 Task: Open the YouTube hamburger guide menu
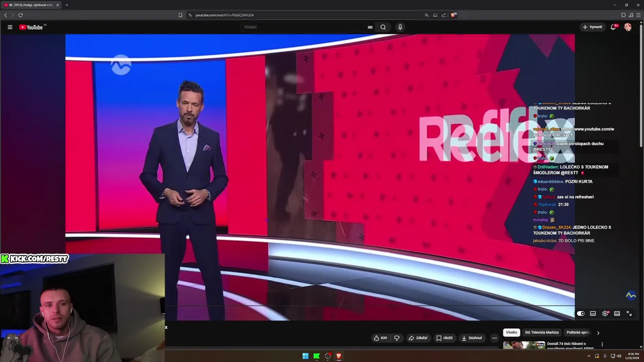pos(10,27)
